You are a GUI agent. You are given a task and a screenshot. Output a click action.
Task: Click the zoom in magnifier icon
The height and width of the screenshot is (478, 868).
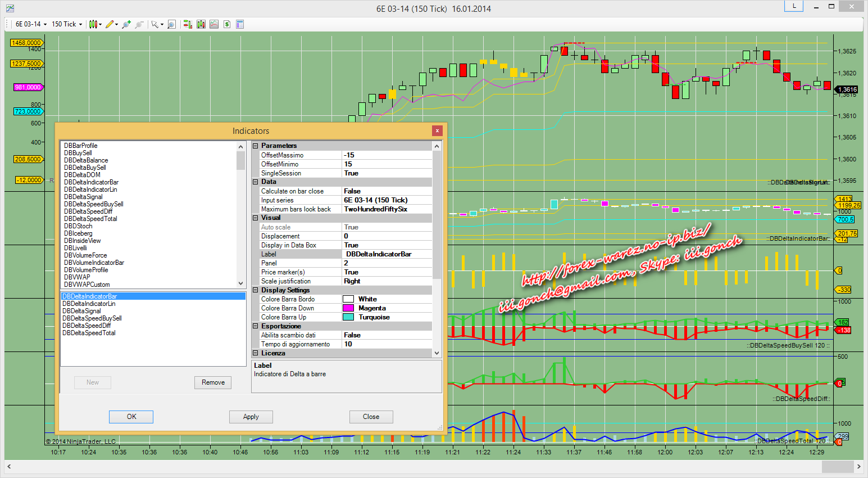click(x=126, y=24)
